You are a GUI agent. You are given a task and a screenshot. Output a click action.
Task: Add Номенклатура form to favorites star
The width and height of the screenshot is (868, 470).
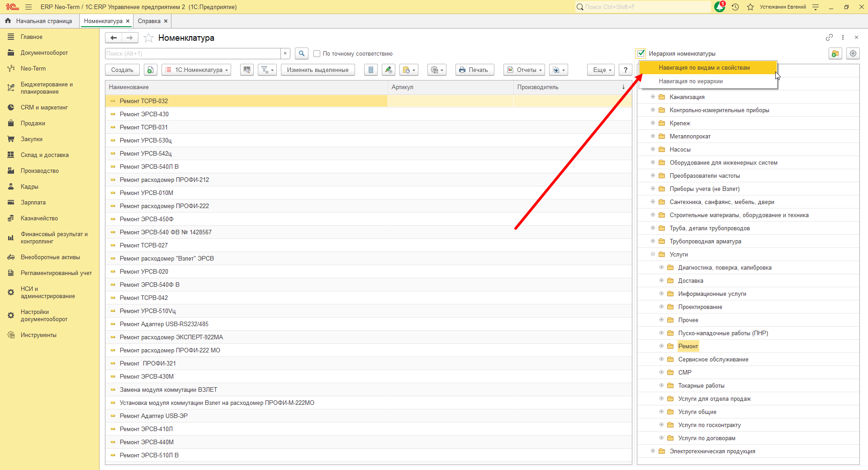tap(148, 38)
